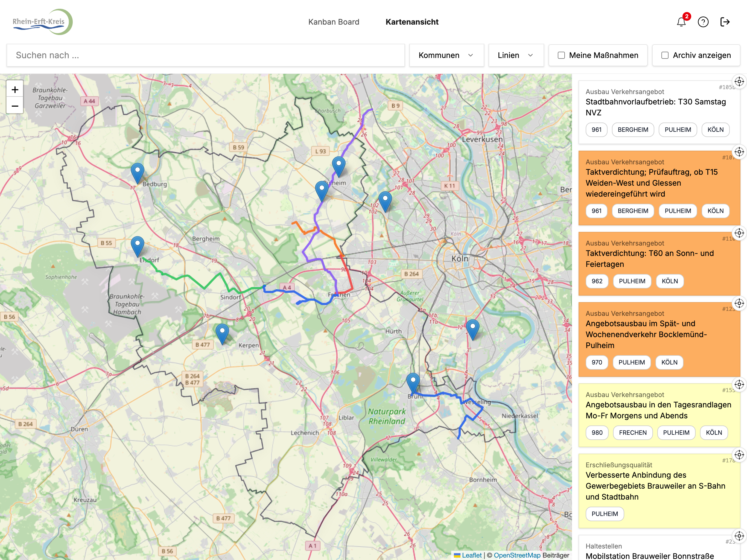The image size is (747, 560).
Task: Click the locate icon on T60 Sonn- und Feiertagen card
Action: tap(739, 233)
